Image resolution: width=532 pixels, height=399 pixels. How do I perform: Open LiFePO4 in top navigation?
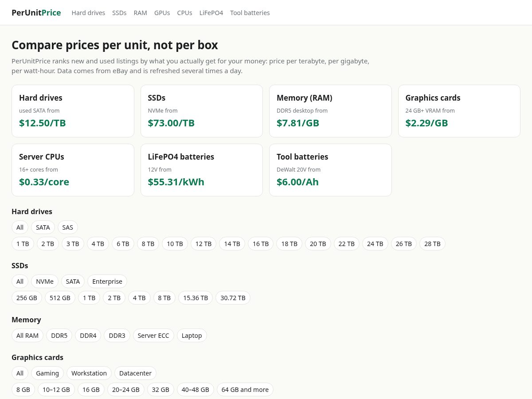(211, 13)
